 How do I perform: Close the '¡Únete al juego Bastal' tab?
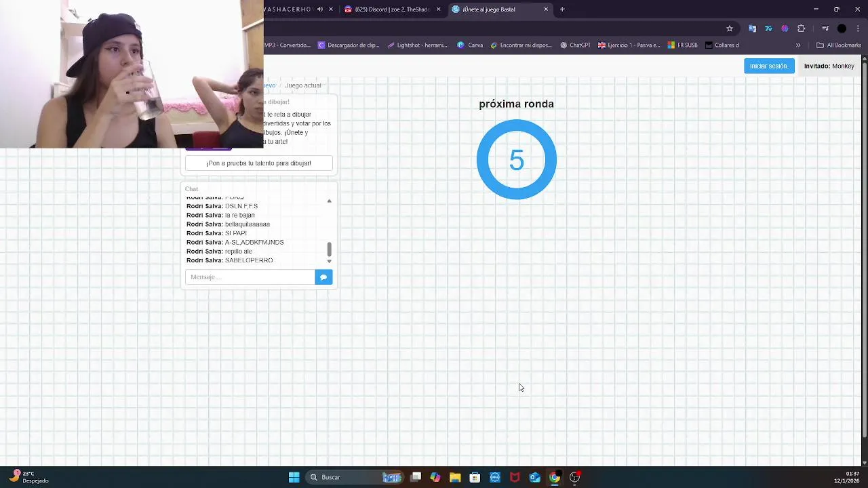click(546, 9)
